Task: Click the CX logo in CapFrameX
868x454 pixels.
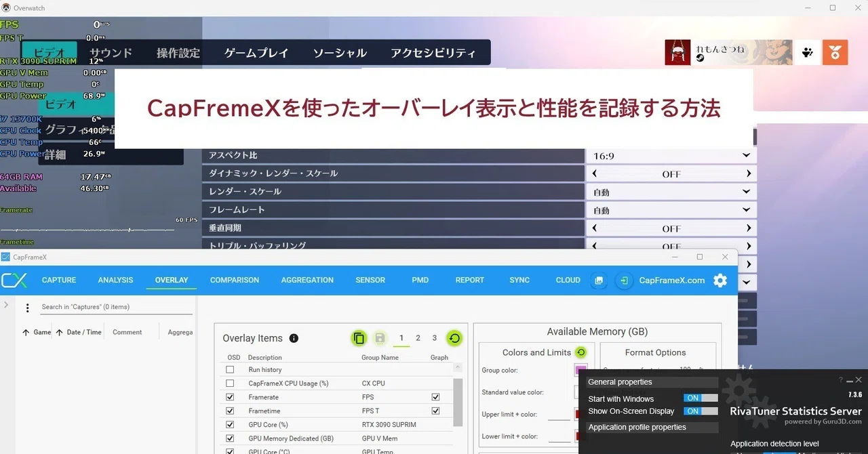Action: 14,281
